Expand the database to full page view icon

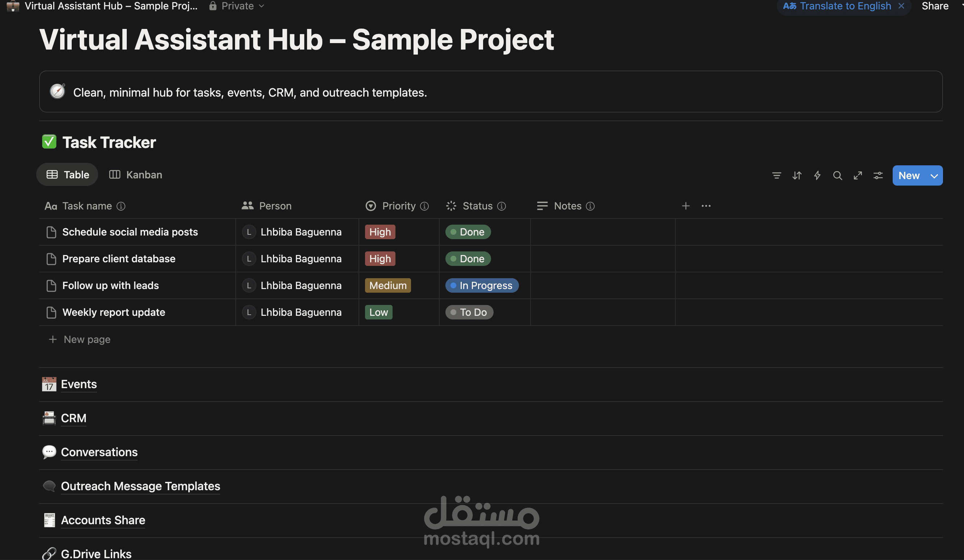coord(858,175)
